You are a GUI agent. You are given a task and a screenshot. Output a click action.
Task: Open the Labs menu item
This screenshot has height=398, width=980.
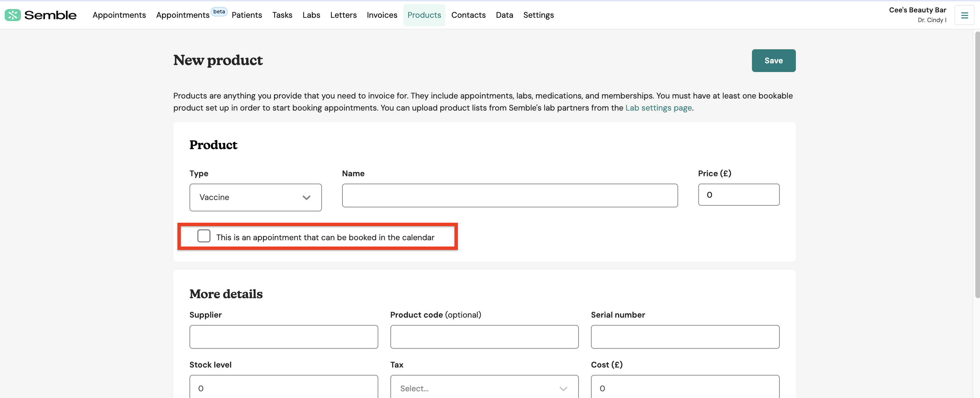point(311,15)
